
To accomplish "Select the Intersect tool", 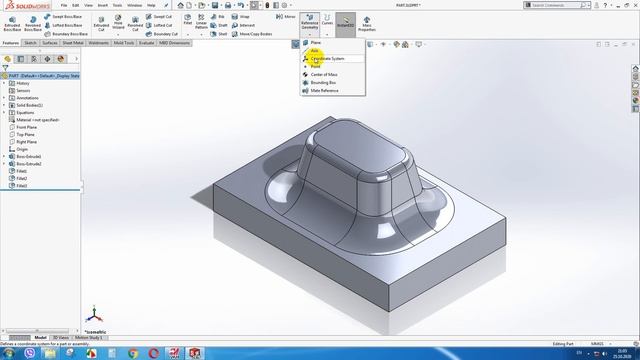I will tap(243, 25).
